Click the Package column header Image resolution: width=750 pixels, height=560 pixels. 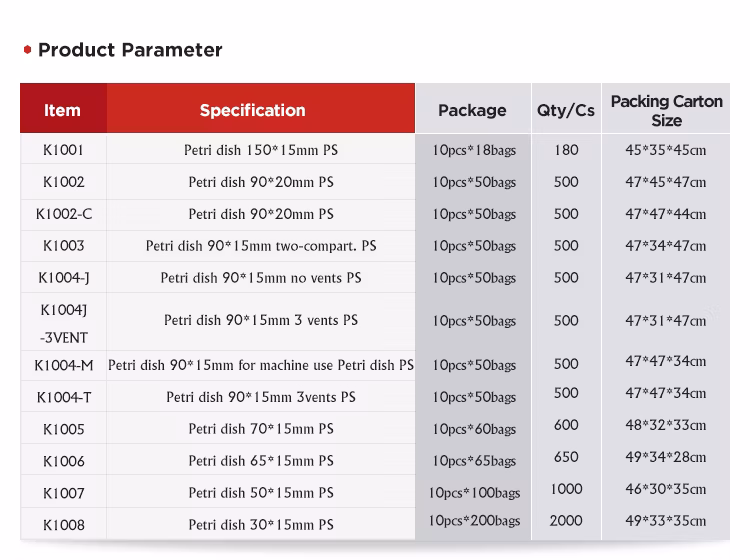pos(472,110)
